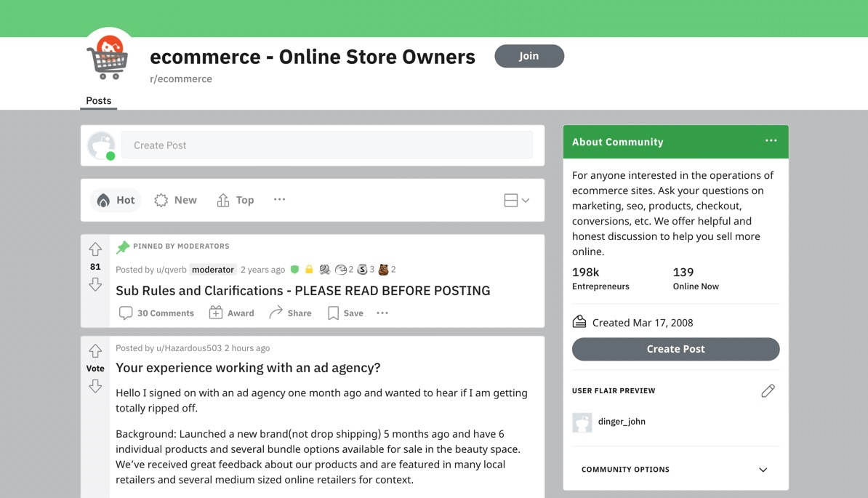The image size is (868, 498).
Task: Click the r/ecommerce shopping cart community icon
Action: click(108, 58)
